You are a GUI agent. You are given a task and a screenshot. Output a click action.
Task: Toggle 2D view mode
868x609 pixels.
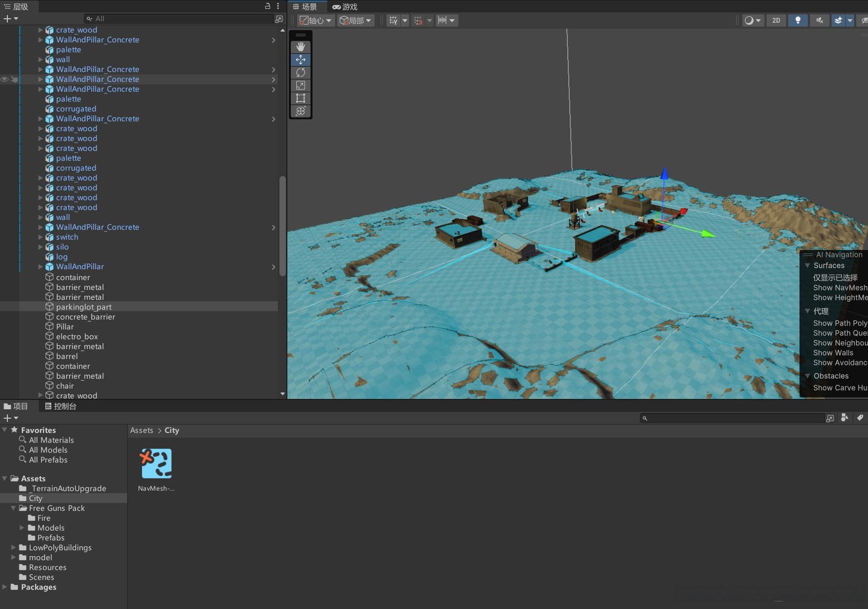coord(776,20)
